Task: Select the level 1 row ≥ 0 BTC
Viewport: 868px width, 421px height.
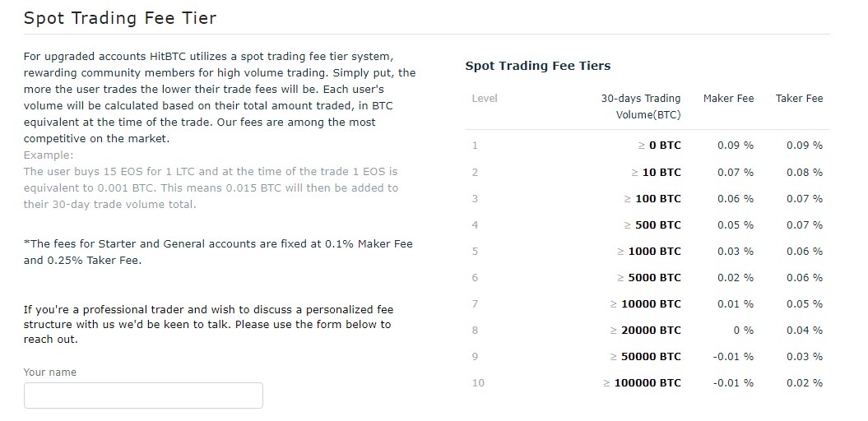Action: [648, 146]
